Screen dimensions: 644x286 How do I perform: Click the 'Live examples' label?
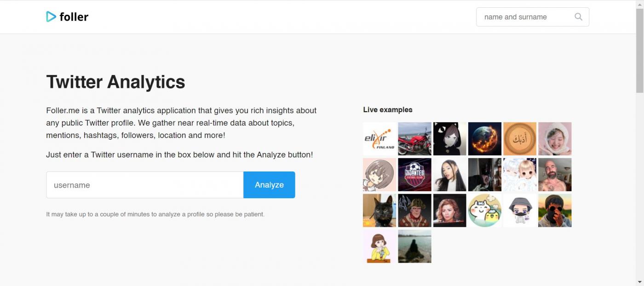click(387, 109)
